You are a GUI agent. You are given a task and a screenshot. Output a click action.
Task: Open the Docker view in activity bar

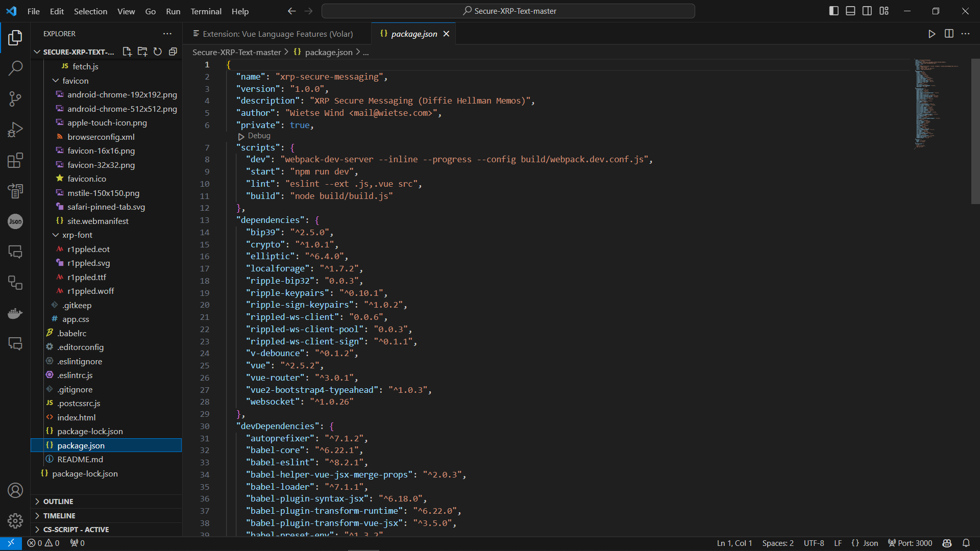15,313
